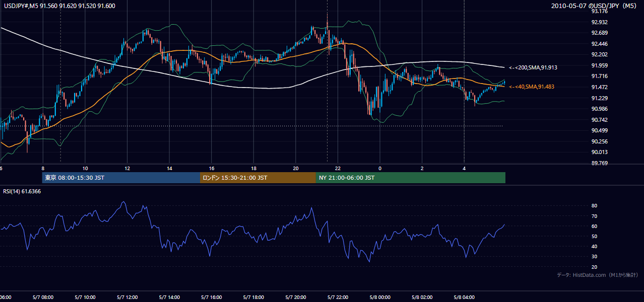This screenshot has height=302, width=644.
Task: Click the <-<200,SMA,91.913 moving average label
Action: click(533, 67)
